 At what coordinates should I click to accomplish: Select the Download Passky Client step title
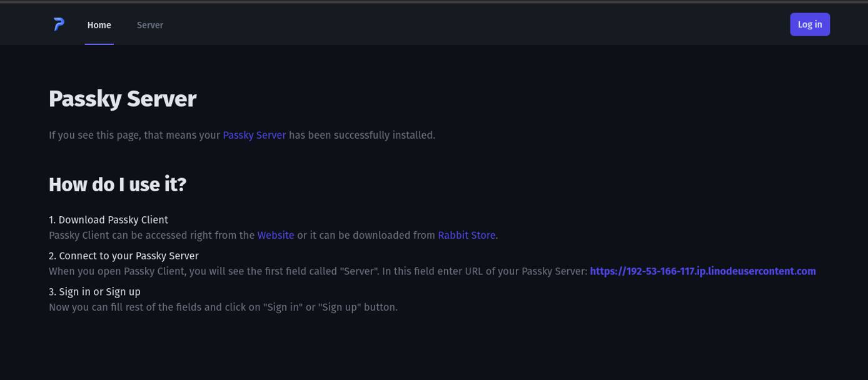pos(108,219)
